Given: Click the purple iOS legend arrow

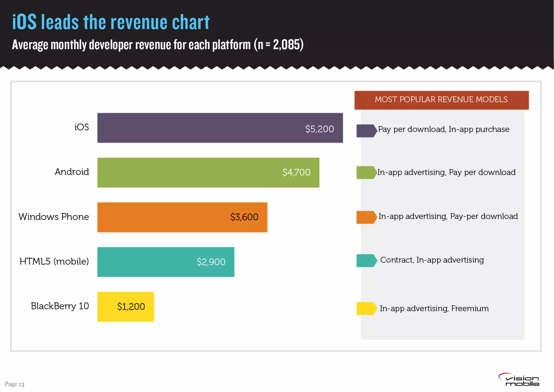Looking at the screenshot, I should 366,131.
